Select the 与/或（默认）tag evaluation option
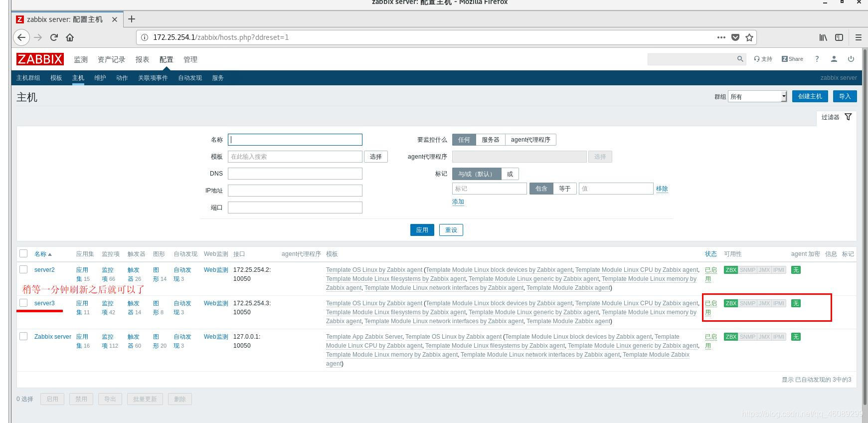 point(477,174)
